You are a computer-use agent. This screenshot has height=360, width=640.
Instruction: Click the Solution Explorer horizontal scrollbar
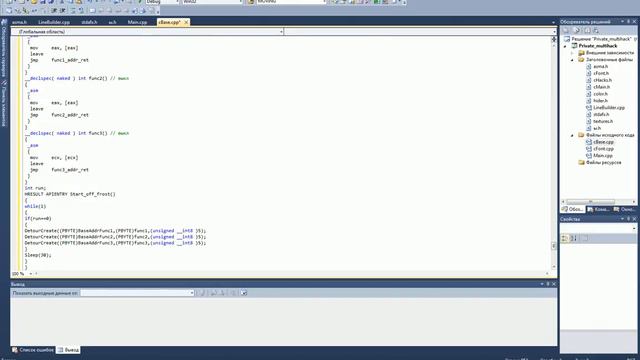[x=590, y=202]
